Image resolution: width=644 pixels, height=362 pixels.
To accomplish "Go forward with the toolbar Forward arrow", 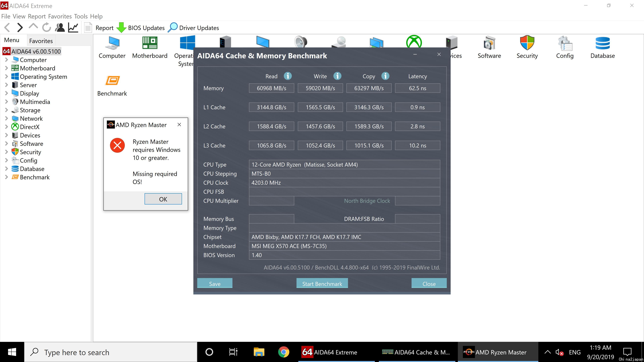I will tap(20, 27).
